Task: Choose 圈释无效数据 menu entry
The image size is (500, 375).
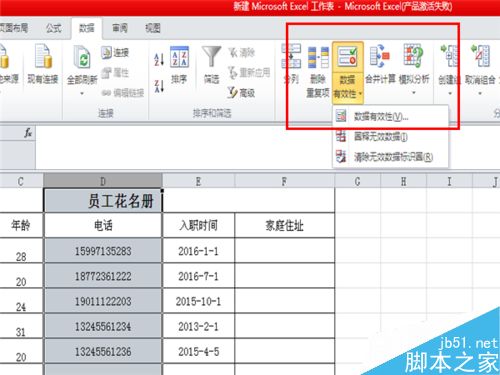Action: click(x=391, y=136)
